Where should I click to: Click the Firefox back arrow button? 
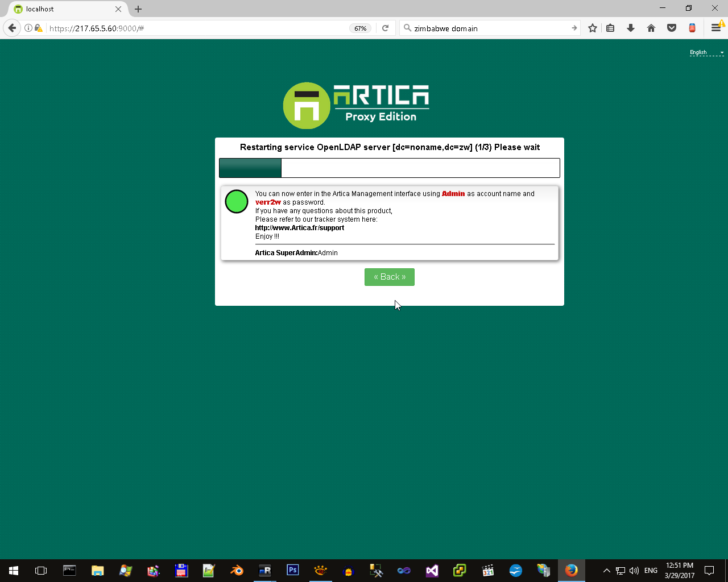pos(12,28)
